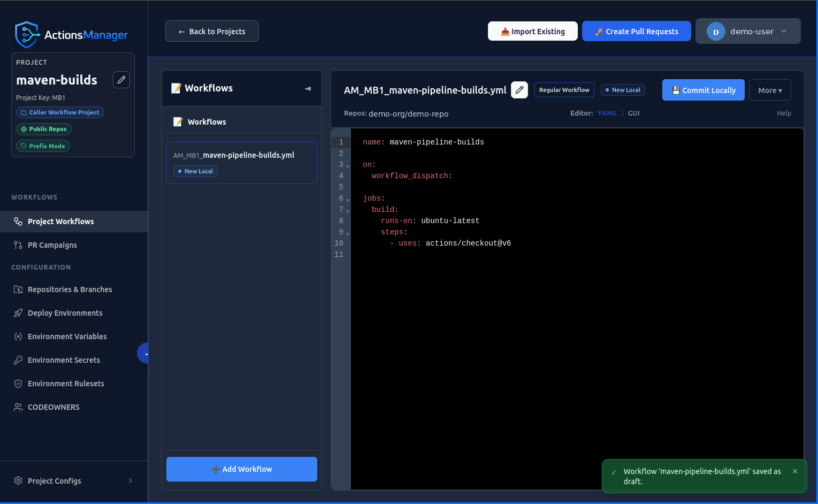
Task: Dismiss the saved as draft notification
Action: pyautogui.click(x=795, y=471)
